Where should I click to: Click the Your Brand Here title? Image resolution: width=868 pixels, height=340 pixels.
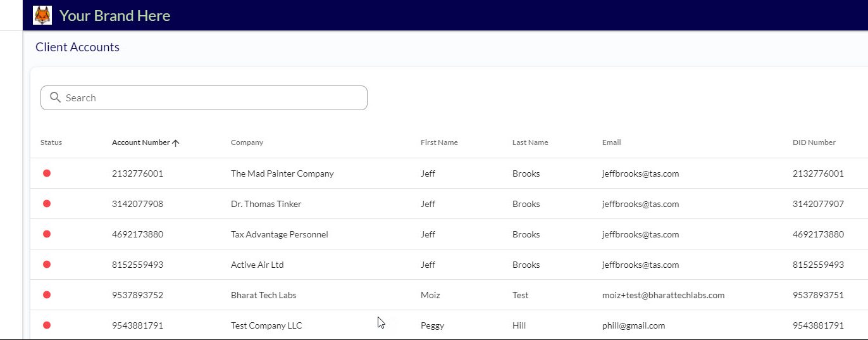click(x=115, y=16)
